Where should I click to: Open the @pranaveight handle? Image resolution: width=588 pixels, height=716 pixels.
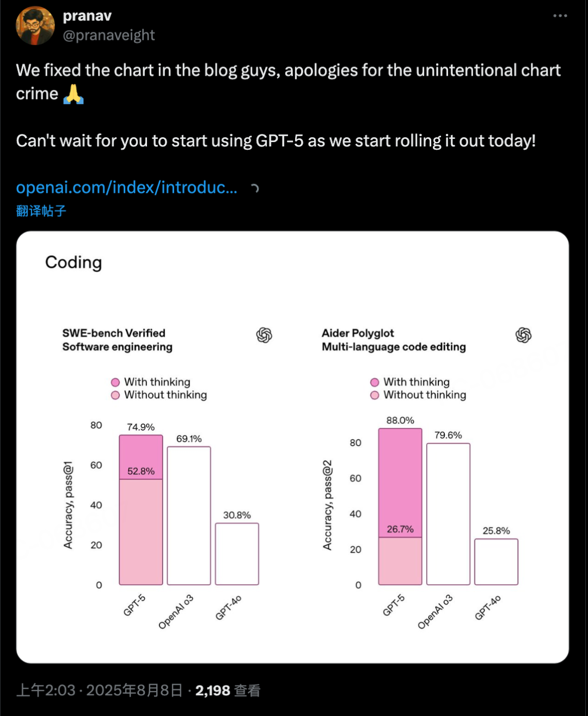[x=109, y=35]
